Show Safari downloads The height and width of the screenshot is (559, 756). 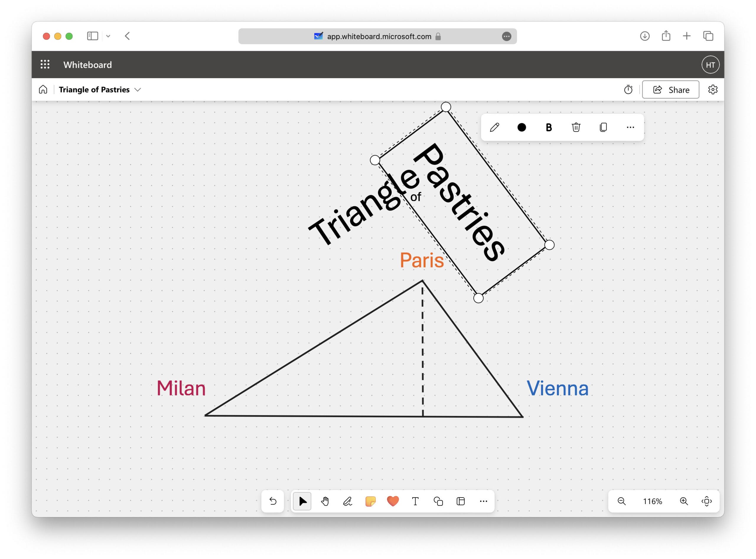644,36
